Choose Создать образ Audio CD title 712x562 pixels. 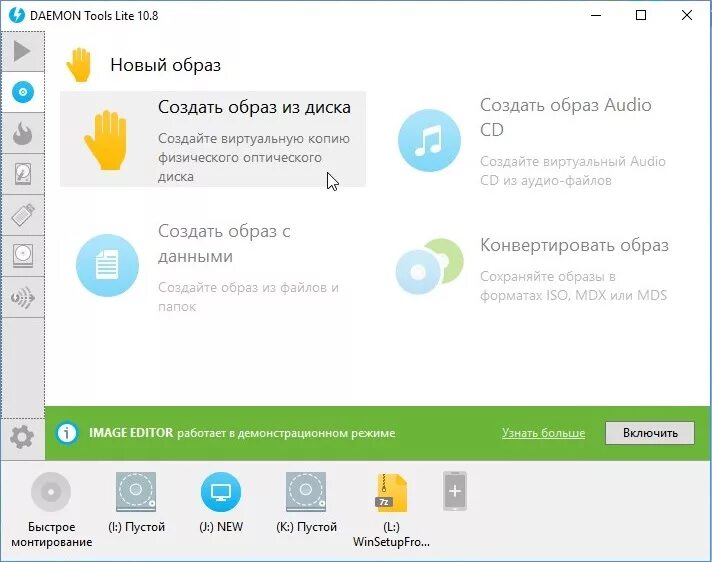tap(565, 117)
